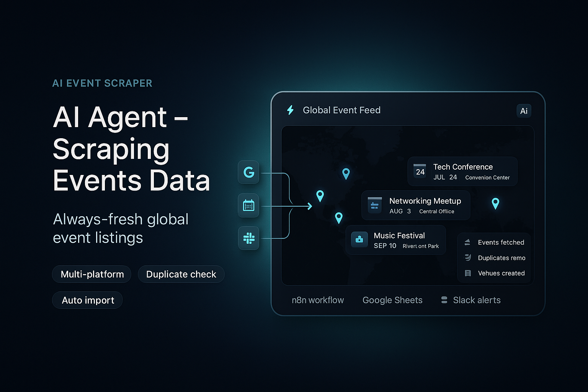The width and height of the screenshot is (588, 392).
Task: Click the calendar integration icon in the sidebar
Action: click(x=248, y=206)
